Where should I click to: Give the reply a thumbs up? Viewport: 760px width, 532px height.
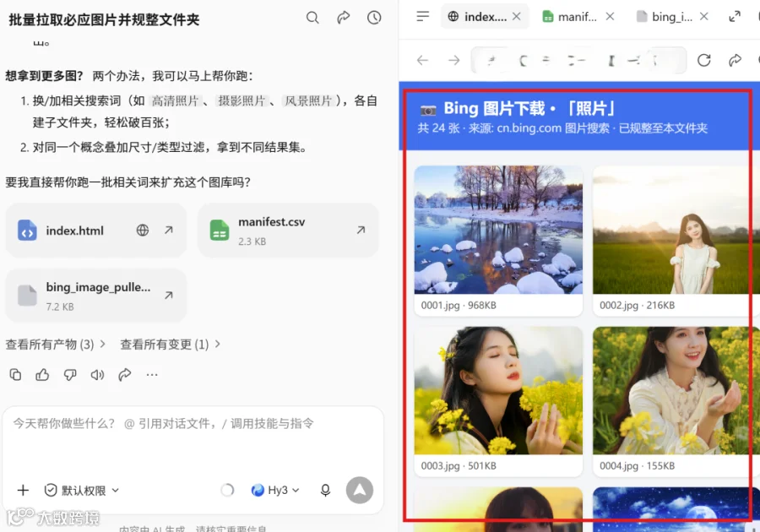click(x=43, y=375)
